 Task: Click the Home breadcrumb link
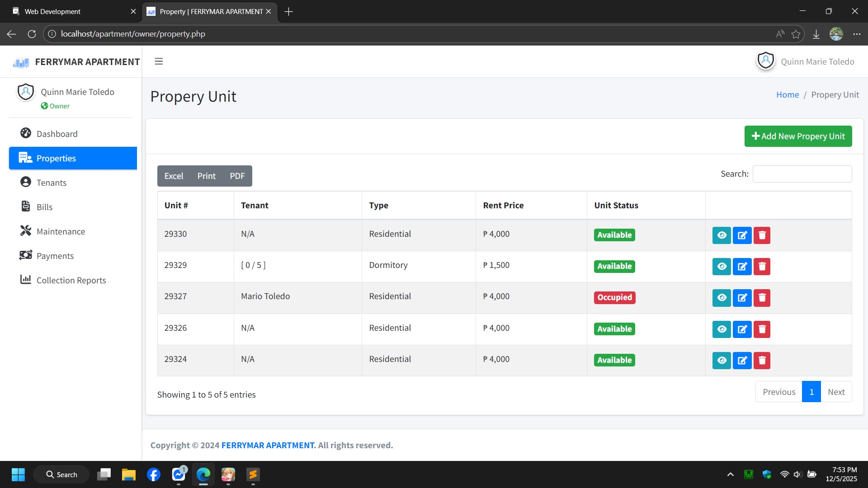tap(788, 94)
